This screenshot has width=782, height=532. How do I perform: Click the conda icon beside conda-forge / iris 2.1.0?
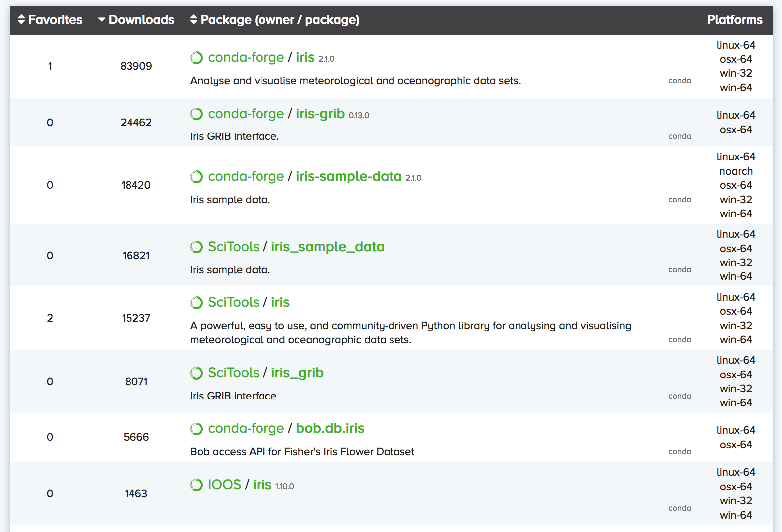(197, 58)
